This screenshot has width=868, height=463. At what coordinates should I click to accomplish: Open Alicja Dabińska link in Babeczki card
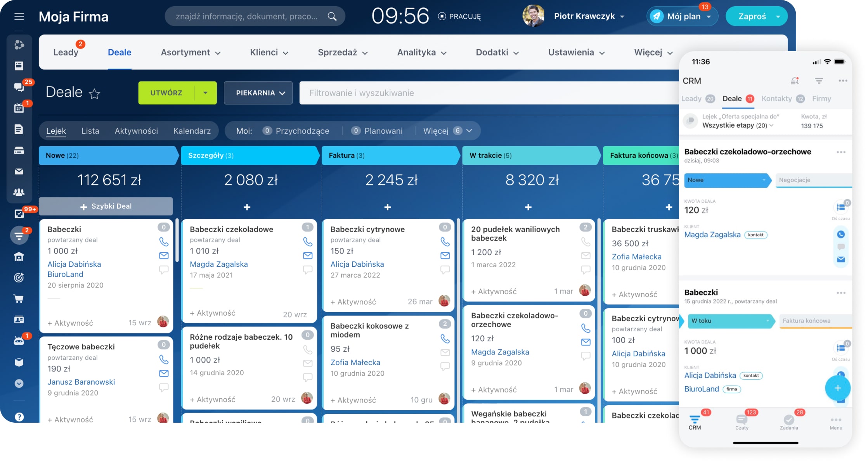74,264
